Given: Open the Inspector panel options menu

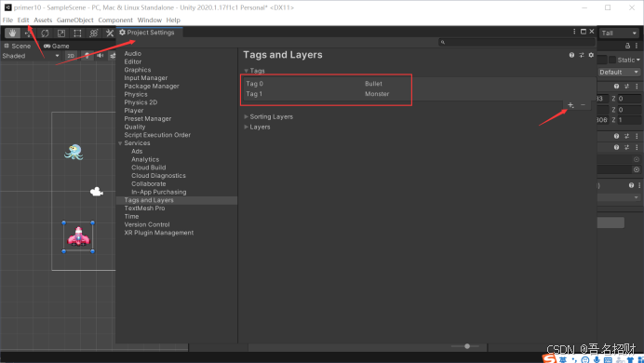Looking at the screenshot, I should click(x=637, y=46).
